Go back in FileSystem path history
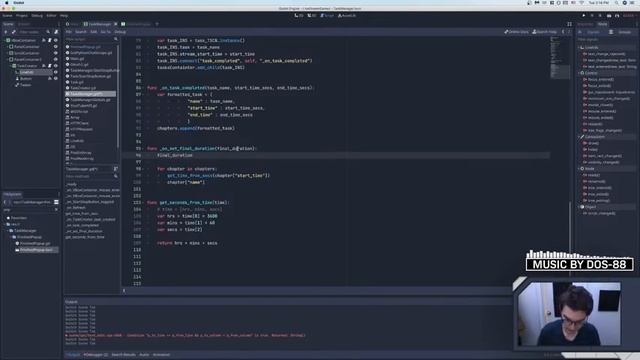This screenshot has width=640, height=360. [5, 202]
